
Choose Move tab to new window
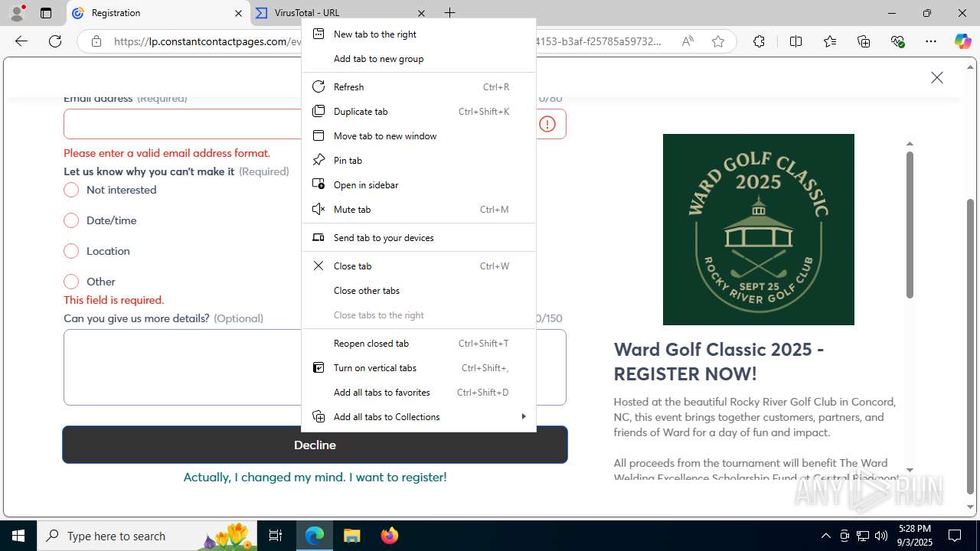[x=419, y=136]
